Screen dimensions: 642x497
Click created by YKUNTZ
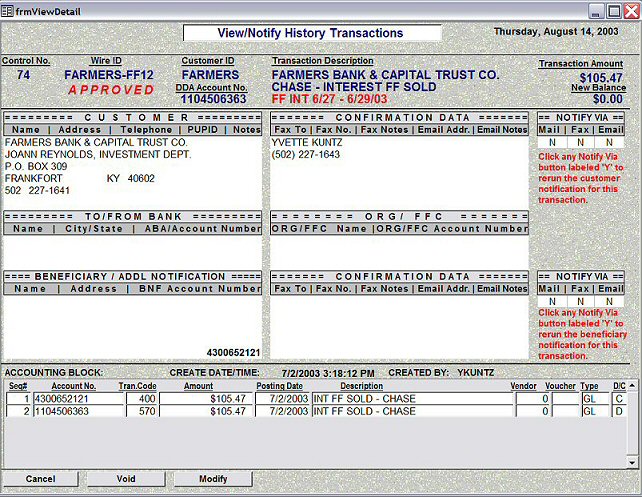click(475, 373)
